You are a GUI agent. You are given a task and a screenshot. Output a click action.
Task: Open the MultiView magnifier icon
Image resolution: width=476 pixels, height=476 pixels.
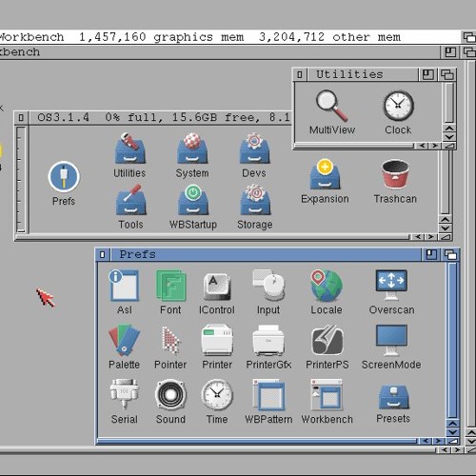(332, 107)
